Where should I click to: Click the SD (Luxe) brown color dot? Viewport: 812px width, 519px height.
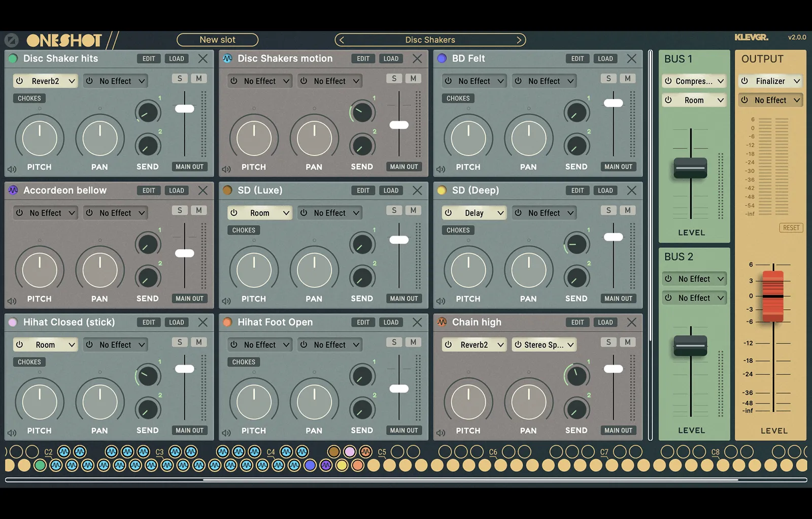click(x=228, y=190)
